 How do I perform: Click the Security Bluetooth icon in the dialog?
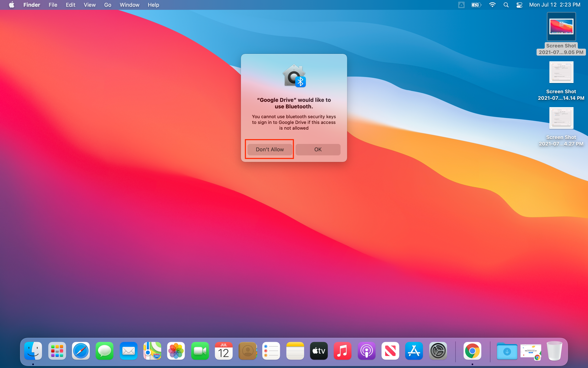(294, 76)
